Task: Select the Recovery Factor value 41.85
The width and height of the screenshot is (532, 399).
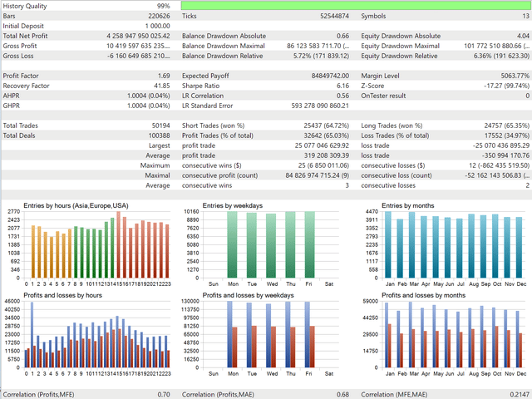Action: (160, 86)
